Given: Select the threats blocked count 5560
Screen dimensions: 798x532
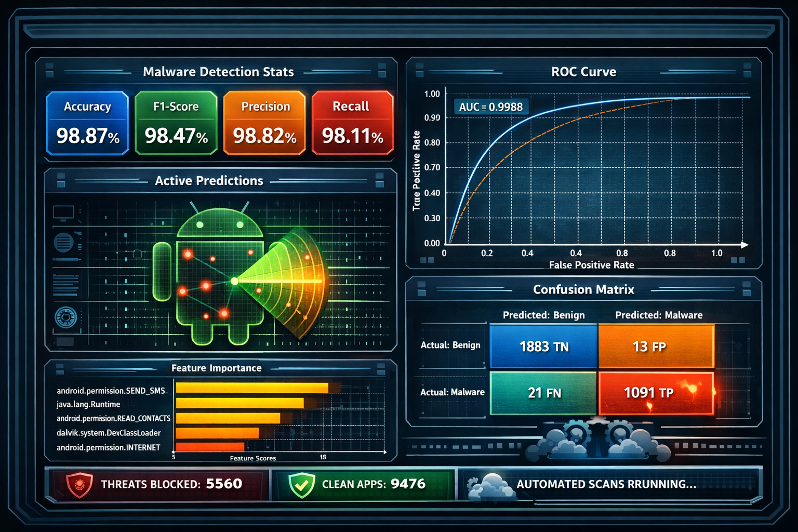Looking at the screenshot, I should tap(224, 484).
